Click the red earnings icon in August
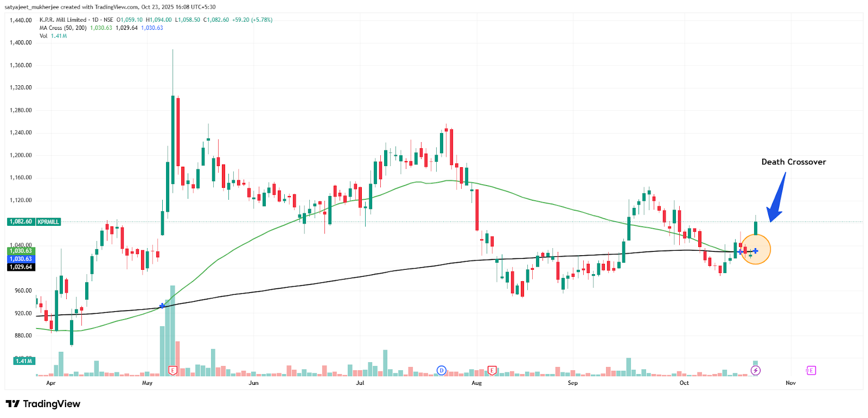Image resolution: width=868 pixels, height=418 pixels. [x=492, y=371]
